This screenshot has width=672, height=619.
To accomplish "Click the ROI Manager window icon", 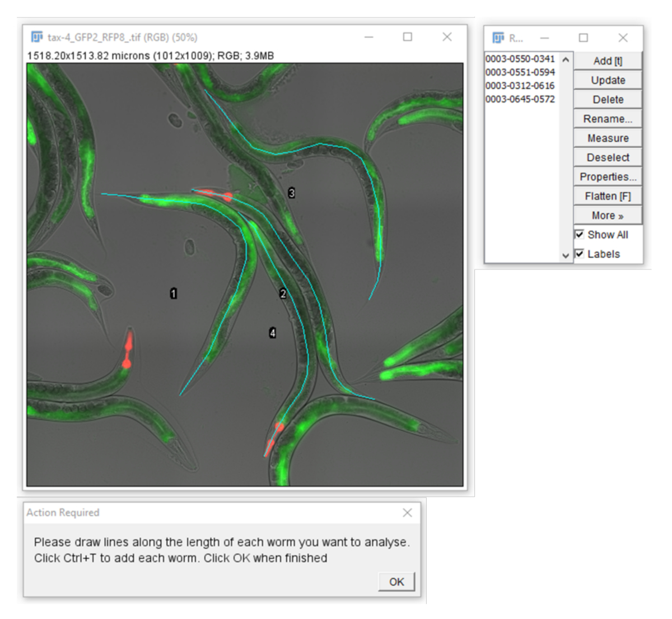I will coord(498,38).
